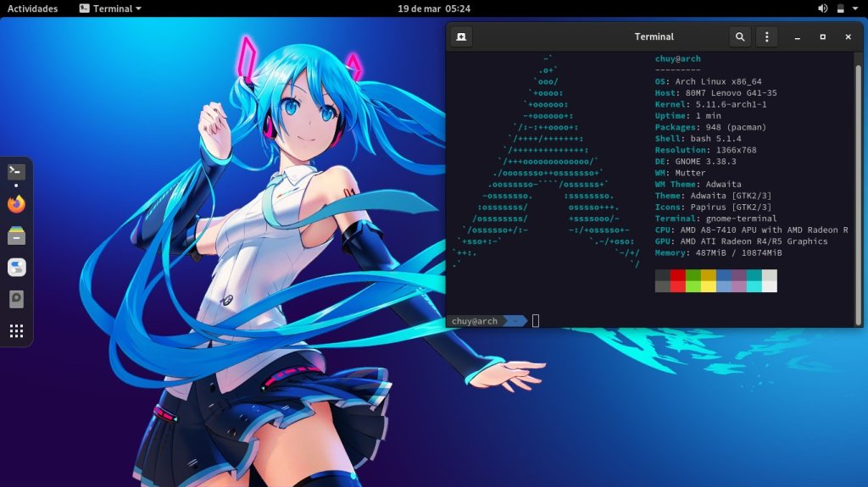
Task: Click the terminal vertical scrollbar
Action: pyautogui.click(x=859, y=186)
